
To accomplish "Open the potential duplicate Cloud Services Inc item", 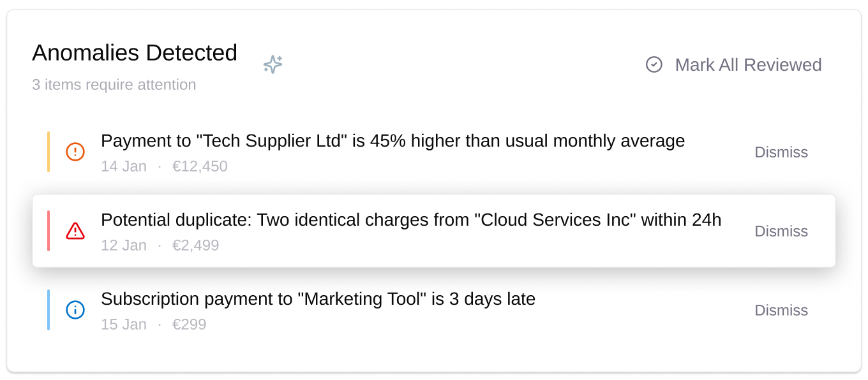I will (x=434, y=231).
